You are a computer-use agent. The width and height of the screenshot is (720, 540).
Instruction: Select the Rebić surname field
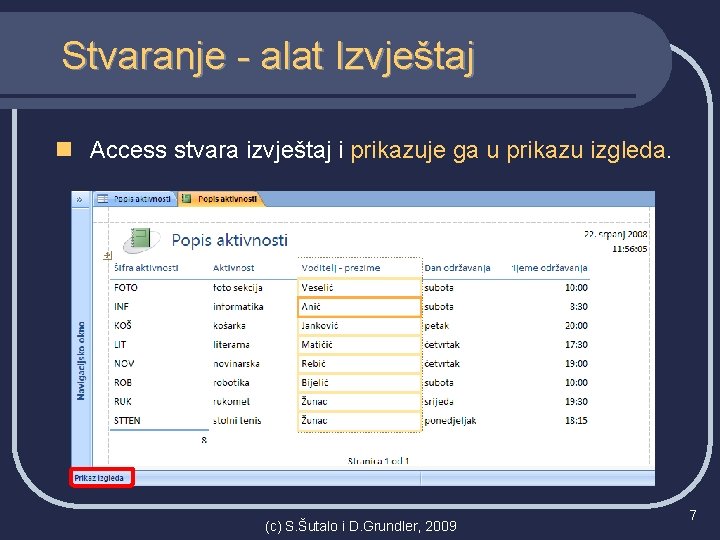pos(360,364)
